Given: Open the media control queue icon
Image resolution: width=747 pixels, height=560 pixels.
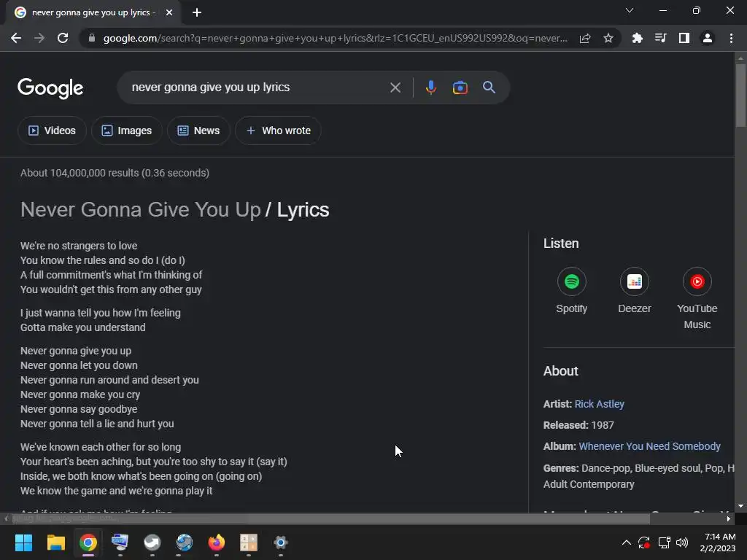Looking at the screenshot, I should pos(660,38).
